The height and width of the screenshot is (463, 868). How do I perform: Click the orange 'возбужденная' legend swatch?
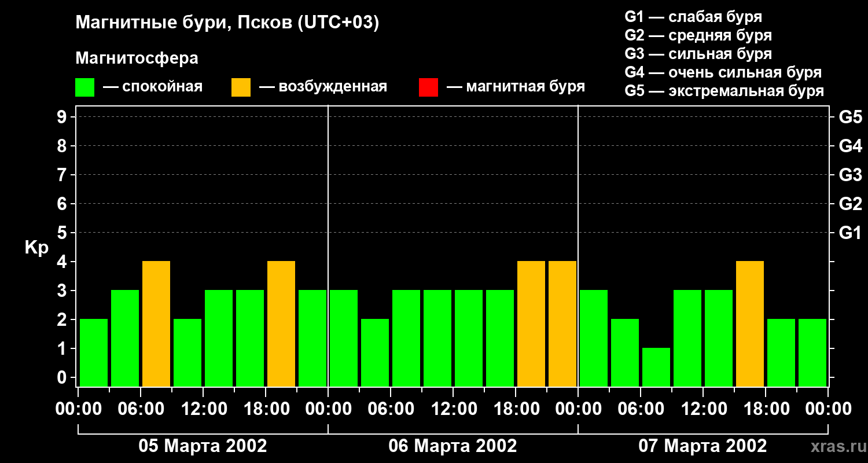pyautogui.click(x=241, y=87)
